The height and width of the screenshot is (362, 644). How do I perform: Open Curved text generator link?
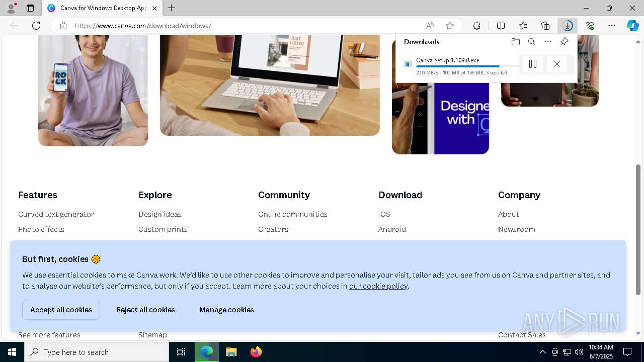click(56, 214)
